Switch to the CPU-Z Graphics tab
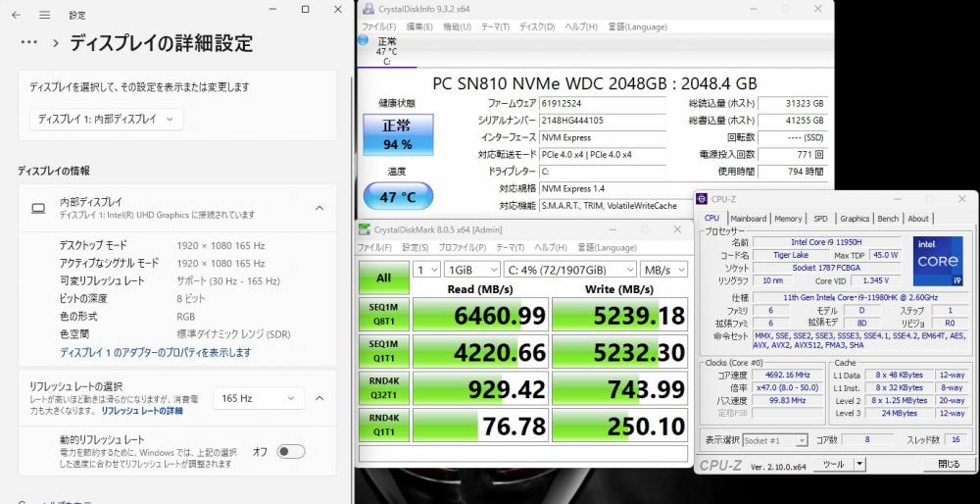Image resolution: width=980 pixels, height=504 pixels. (855, 219)
